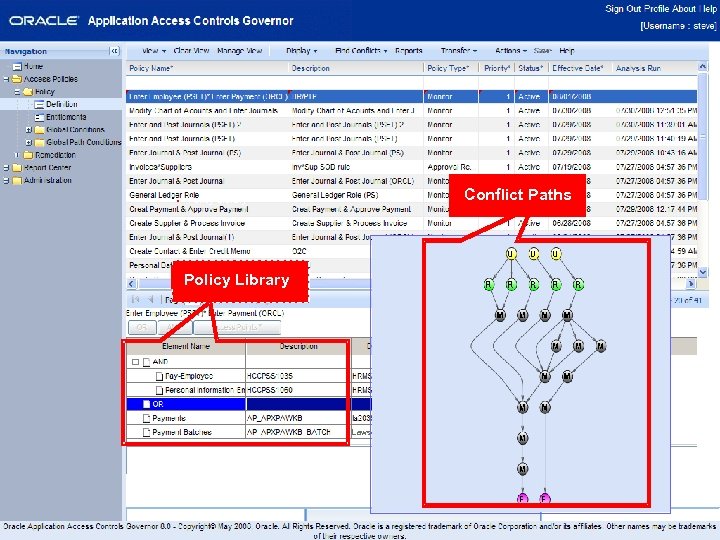This screenshot has height=540, width=720.
Task: Select the Remediation folder
Action: [55, 155]
